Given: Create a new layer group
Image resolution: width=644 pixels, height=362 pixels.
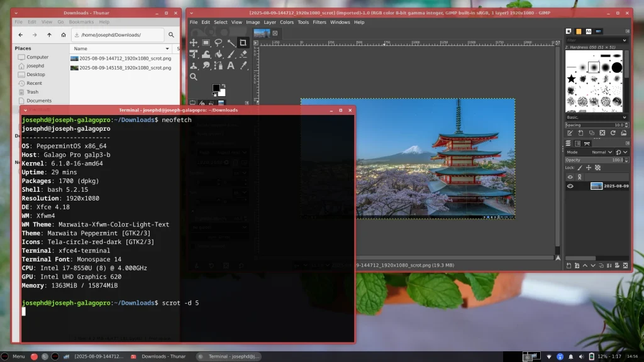Looking at the screenshot, I should coord(577,266).
